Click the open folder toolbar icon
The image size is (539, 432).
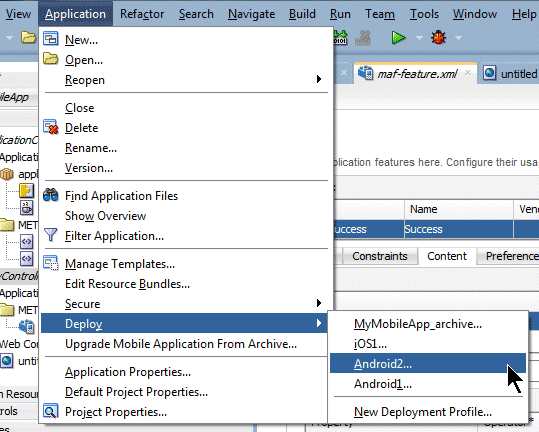point(28,37)
